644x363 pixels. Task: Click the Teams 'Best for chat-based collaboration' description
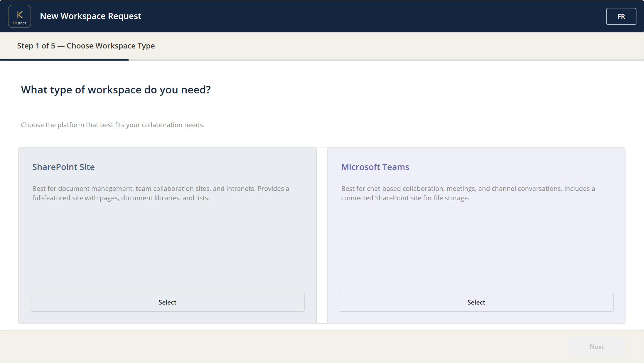pyautogui.click(x=468, y=193)
